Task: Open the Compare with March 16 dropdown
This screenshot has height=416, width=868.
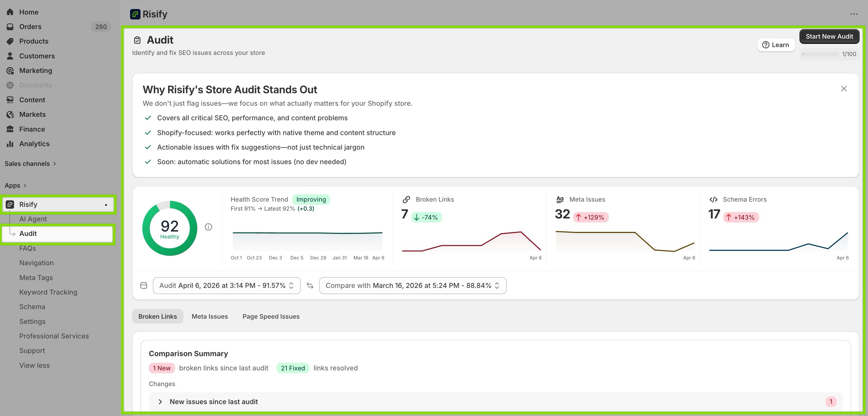Action: click(413, 286)
